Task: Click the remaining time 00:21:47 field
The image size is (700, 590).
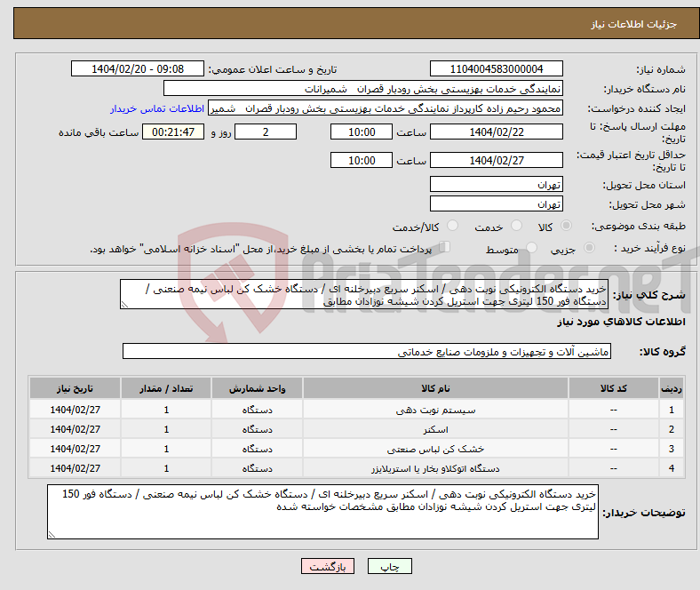Action: pyautogui.click(x=173, y=132)
